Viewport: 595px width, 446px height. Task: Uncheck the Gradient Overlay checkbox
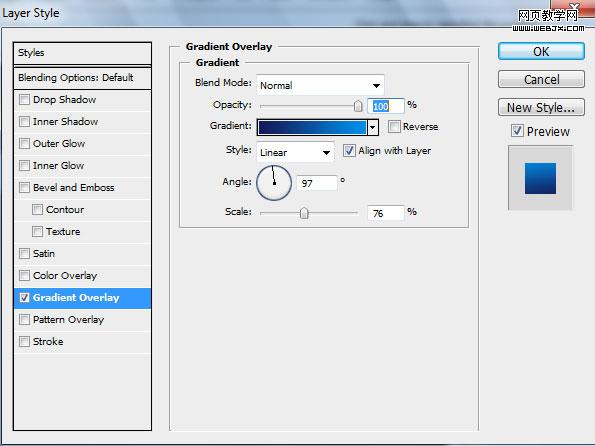point(24,298)
